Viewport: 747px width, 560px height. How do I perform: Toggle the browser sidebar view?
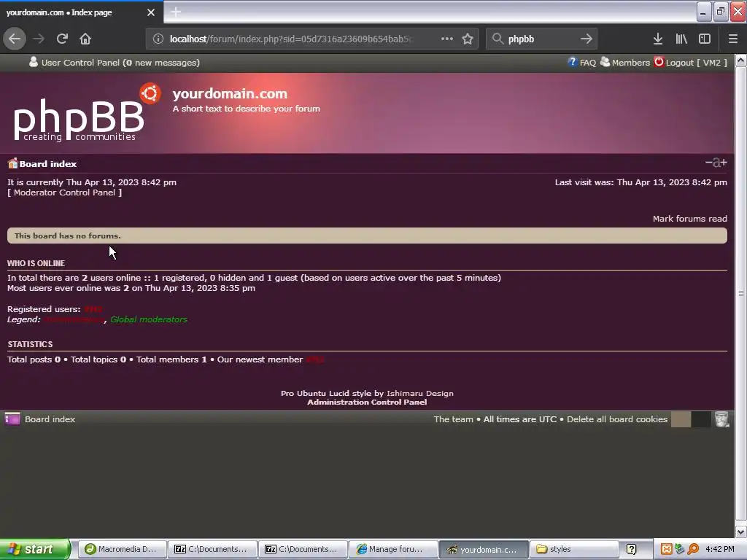705,39
